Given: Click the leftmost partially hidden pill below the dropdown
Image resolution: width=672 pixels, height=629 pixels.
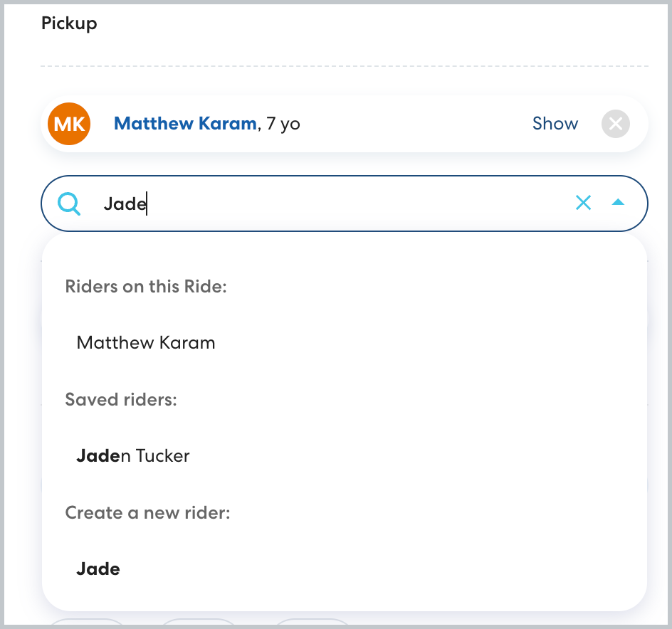Looking at the screenshot, I should 86,623.
